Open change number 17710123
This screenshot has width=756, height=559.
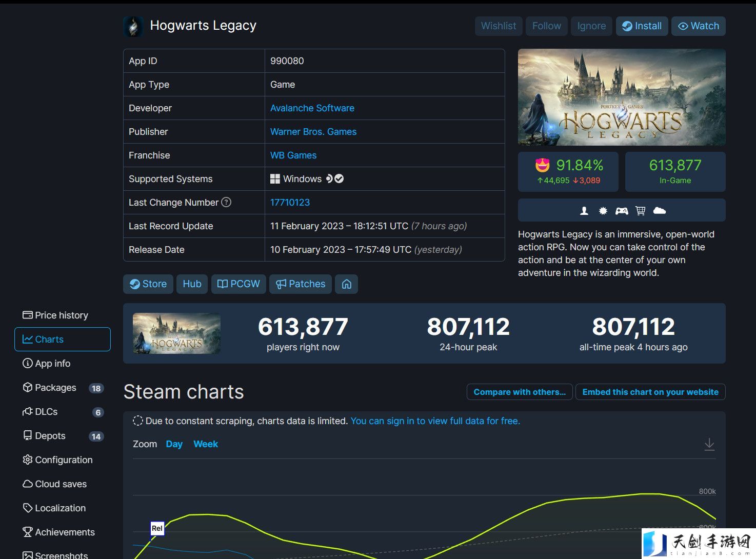click(x=290, y=203)
